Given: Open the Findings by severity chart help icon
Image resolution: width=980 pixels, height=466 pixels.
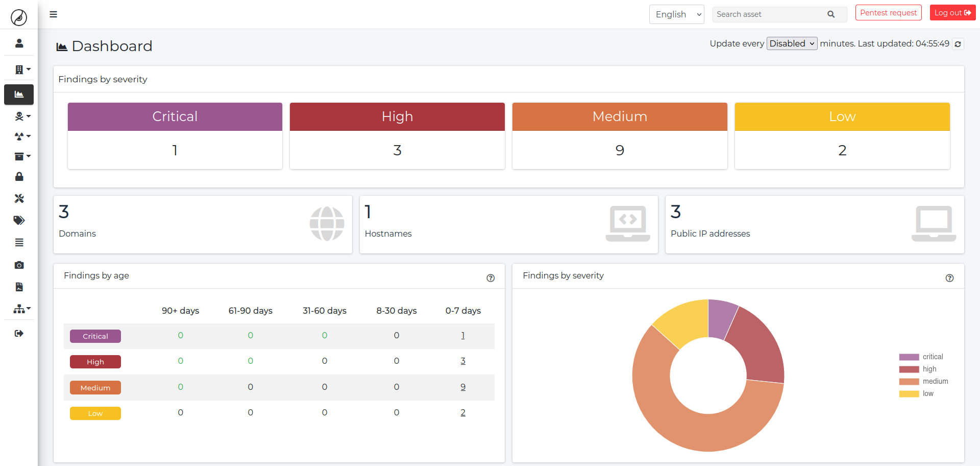Looking at the screenshot, I should click(950, 278).
